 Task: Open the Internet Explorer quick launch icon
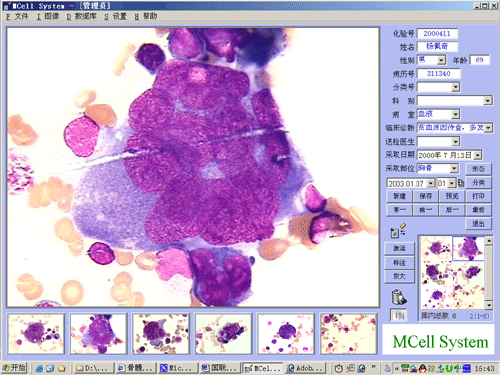coord(39,368)
